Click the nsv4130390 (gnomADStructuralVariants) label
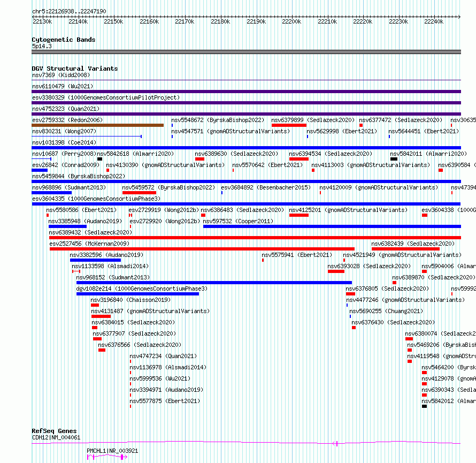Image resolution: width=476 pixels, height=463 pixels. [165, 165]
